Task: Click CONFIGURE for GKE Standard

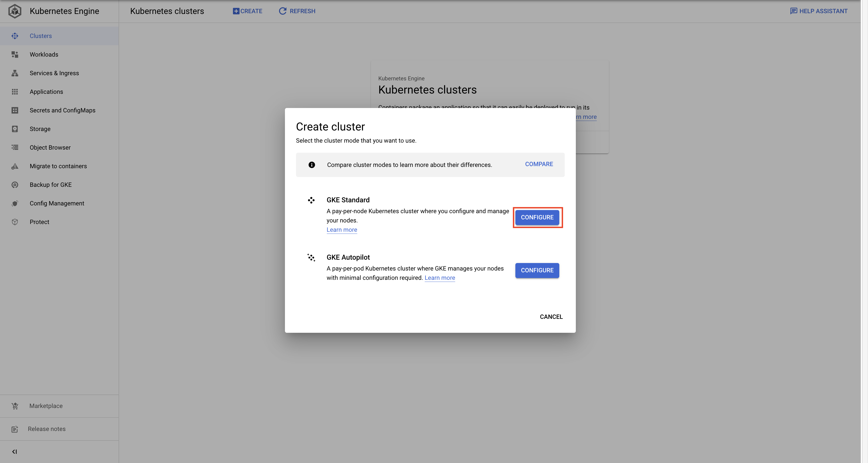Action: point(537,217)
